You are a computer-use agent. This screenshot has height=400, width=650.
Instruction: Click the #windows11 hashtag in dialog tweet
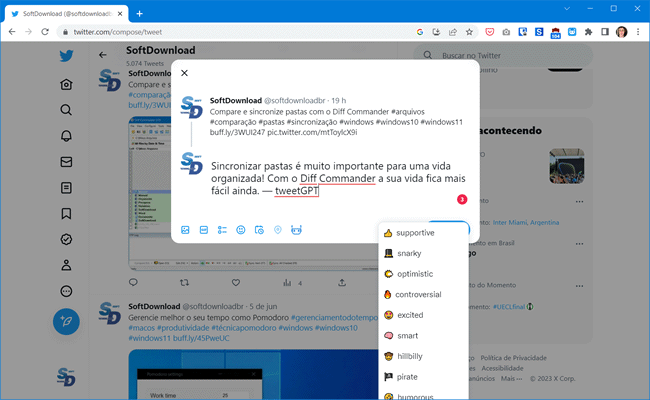[x=441, y=122]
